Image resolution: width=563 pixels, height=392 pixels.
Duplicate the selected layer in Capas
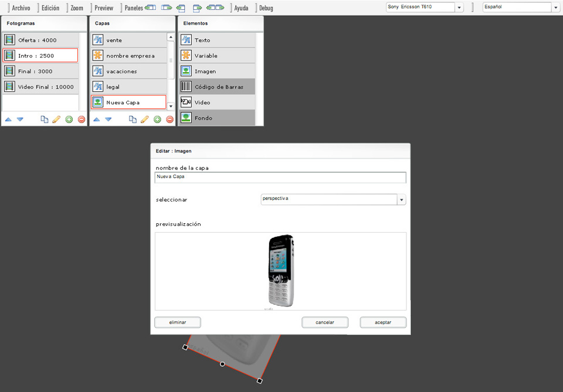pos(133,120)
